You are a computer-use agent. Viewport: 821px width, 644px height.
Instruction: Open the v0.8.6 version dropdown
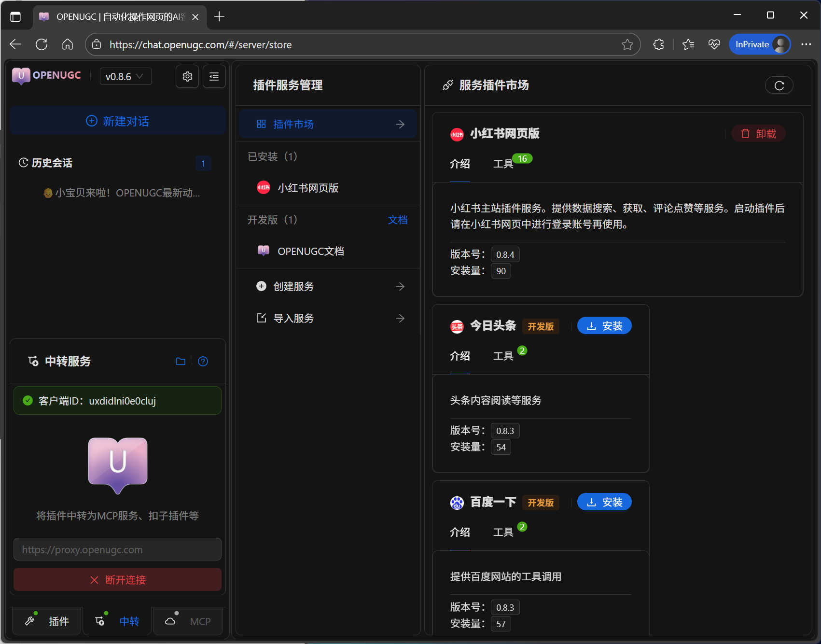125,76
